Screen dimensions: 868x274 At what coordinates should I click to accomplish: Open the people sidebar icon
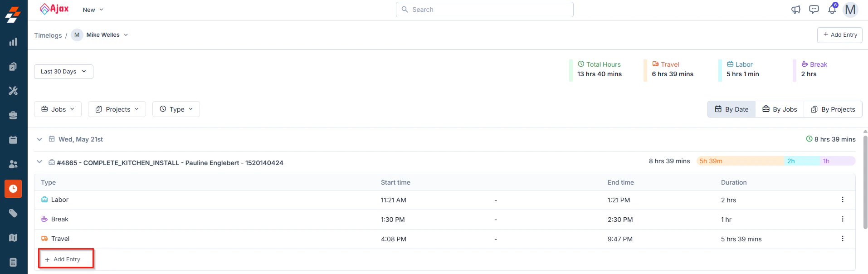pos(13,164)
